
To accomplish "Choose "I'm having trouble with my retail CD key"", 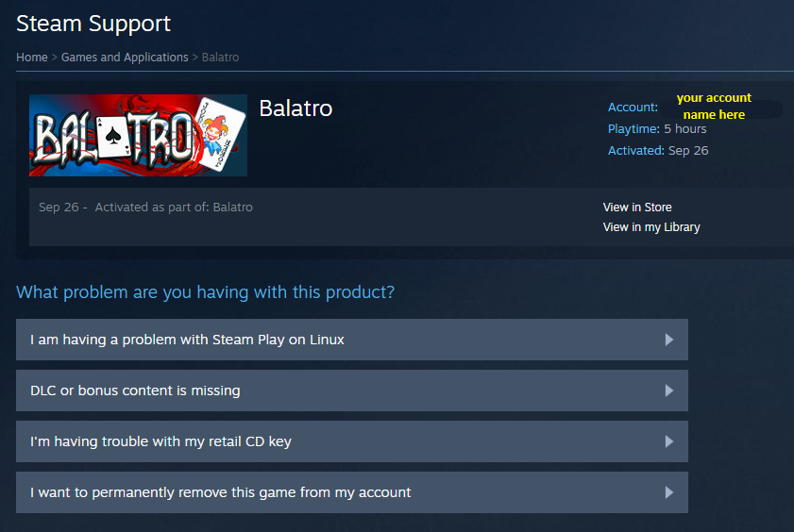I will tap(160, 441).
